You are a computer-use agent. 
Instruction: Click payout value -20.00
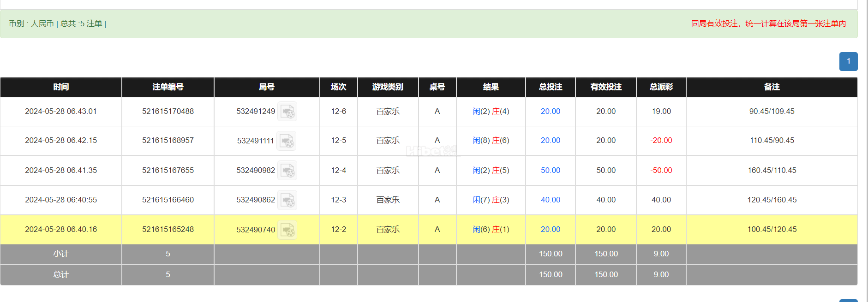[661, 141]
